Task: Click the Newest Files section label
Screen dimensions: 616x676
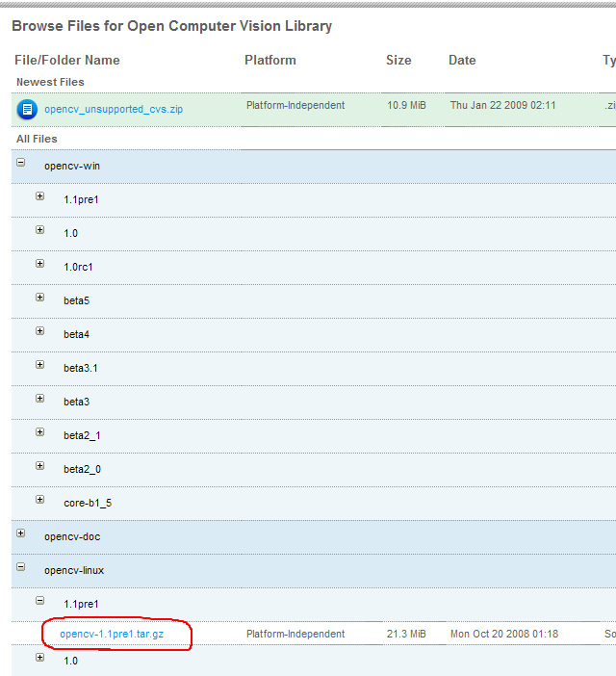Action: pos(50,82)
